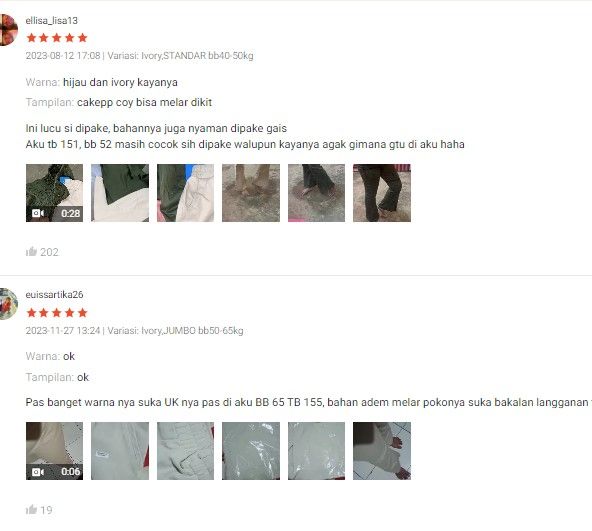Play the 0:06 review video

pyautogui.click(x=54, y=451)
